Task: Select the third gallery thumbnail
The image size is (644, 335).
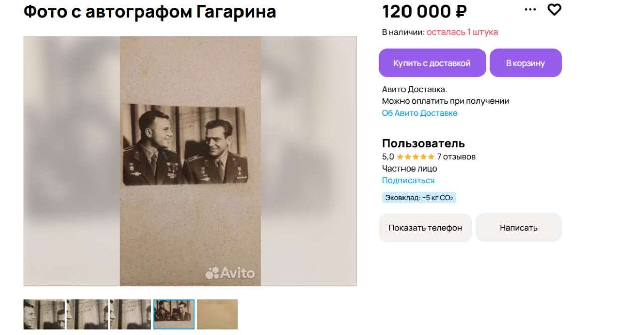Action: [x=130, y=314]
